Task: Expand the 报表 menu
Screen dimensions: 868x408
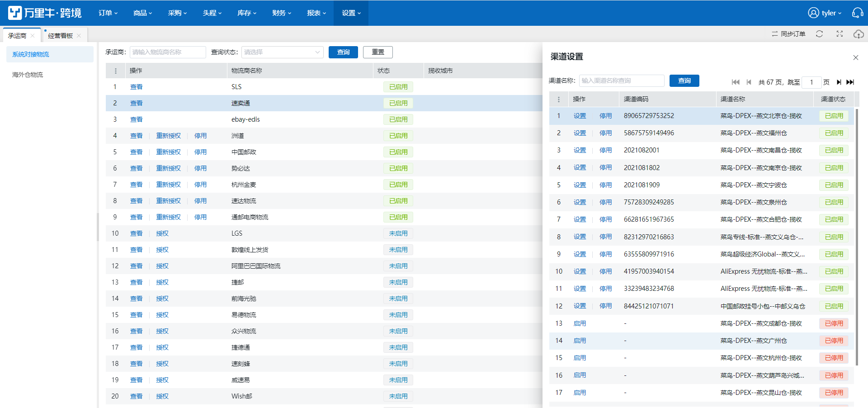Action: tap(316, 13)
